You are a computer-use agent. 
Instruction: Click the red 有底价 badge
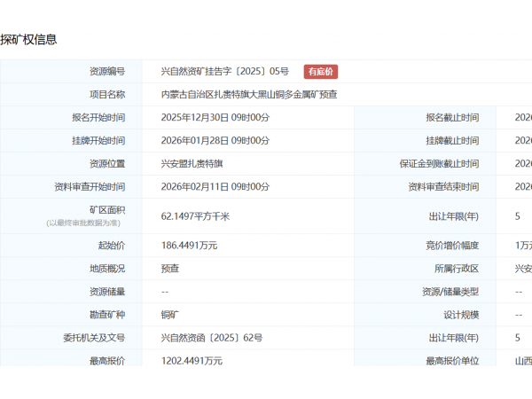(x=320, y=72)
